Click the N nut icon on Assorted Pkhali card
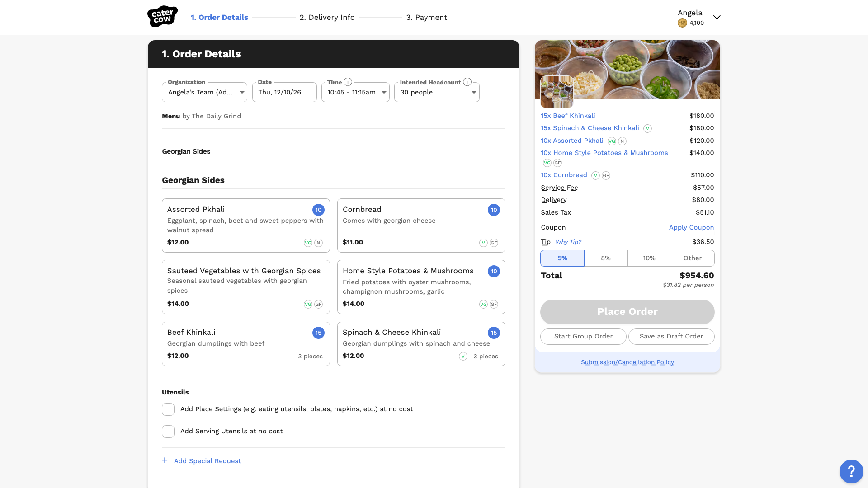 [x=318, y=243]
